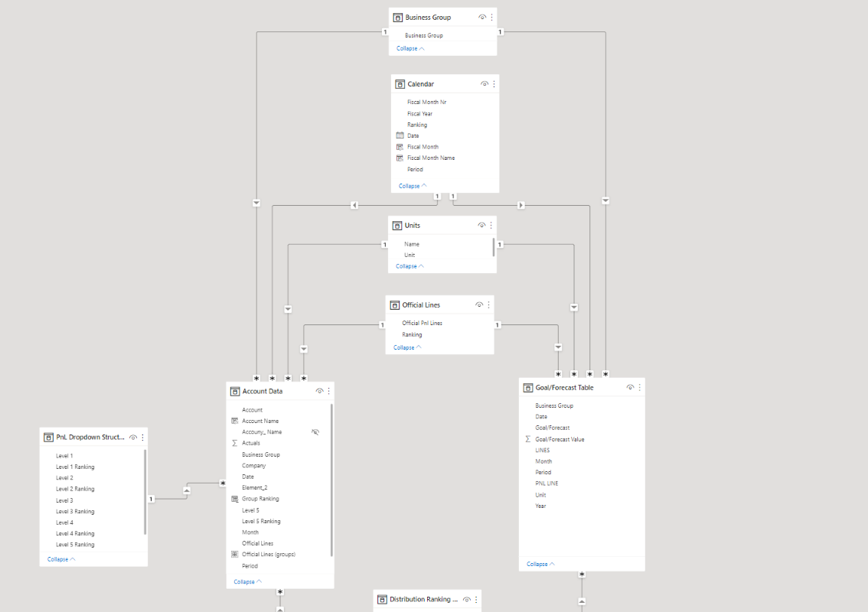This screenshot has width=868, height=612.
Task: Toggle visibility of Account Data table
Action: click(319, 391)
